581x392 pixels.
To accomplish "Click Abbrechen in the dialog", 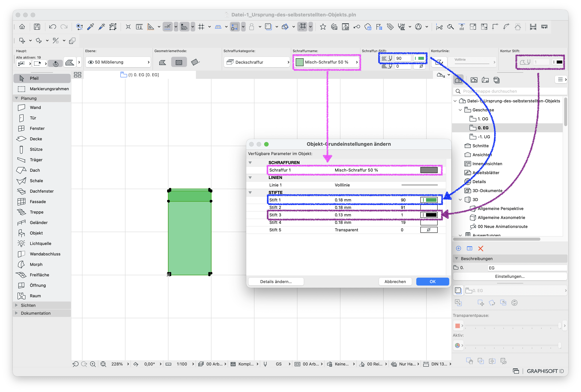I will [x=395, y=282].
